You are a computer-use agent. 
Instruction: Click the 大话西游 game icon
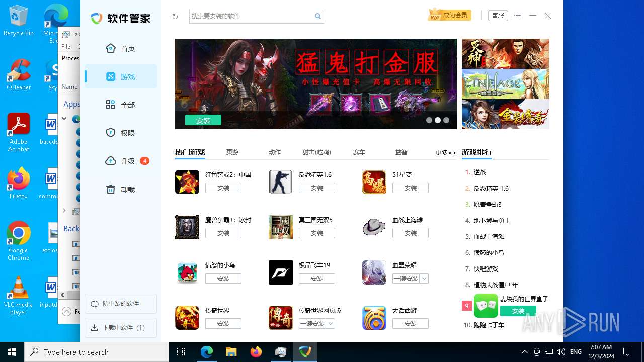pyautogui.click(x=374, y=318)
